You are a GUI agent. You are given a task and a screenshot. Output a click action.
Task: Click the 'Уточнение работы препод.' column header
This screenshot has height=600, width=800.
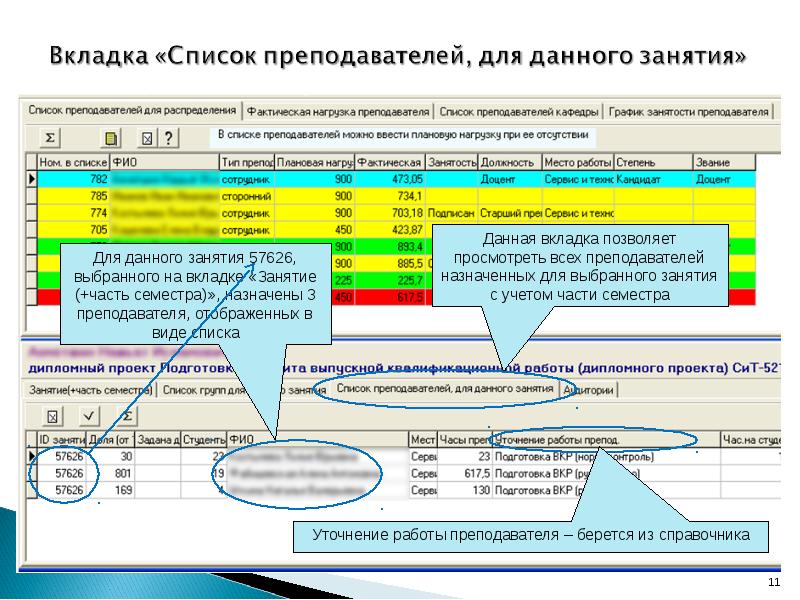coord(606,439)
